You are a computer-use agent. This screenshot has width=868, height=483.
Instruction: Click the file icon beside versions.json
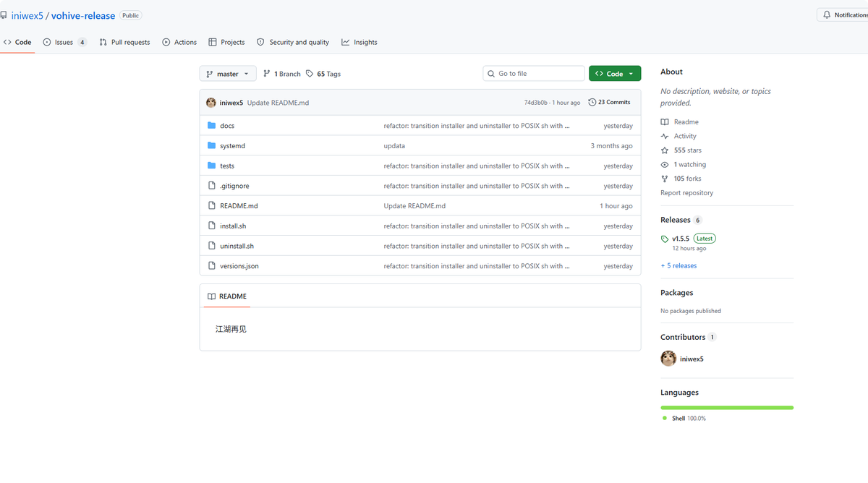[x=212, y=266]
